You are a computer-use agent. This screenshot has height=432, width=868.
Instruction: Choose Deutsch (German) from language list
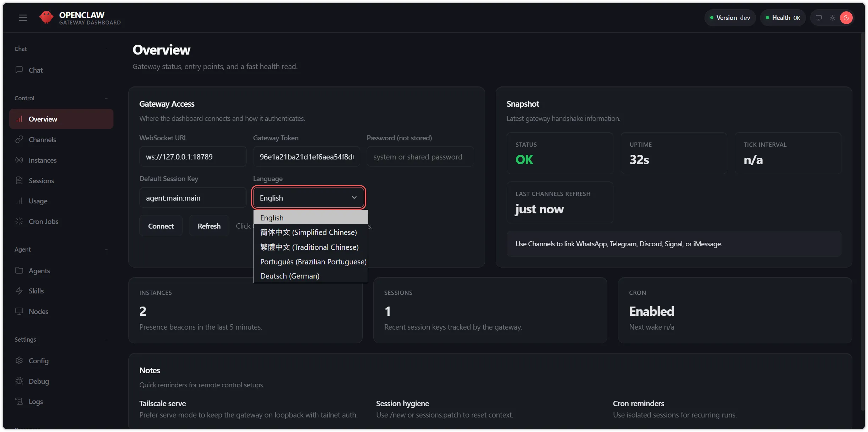tap(290, 276)
